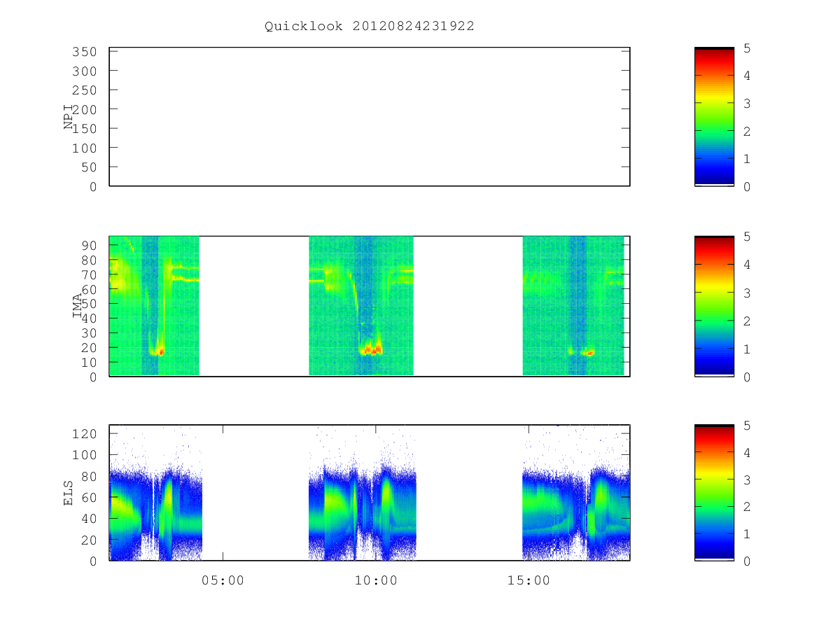This screenshot has height=630, width=840.
Task: Click the 15:00 time axis tick label
Action: [x=528, y=580]
